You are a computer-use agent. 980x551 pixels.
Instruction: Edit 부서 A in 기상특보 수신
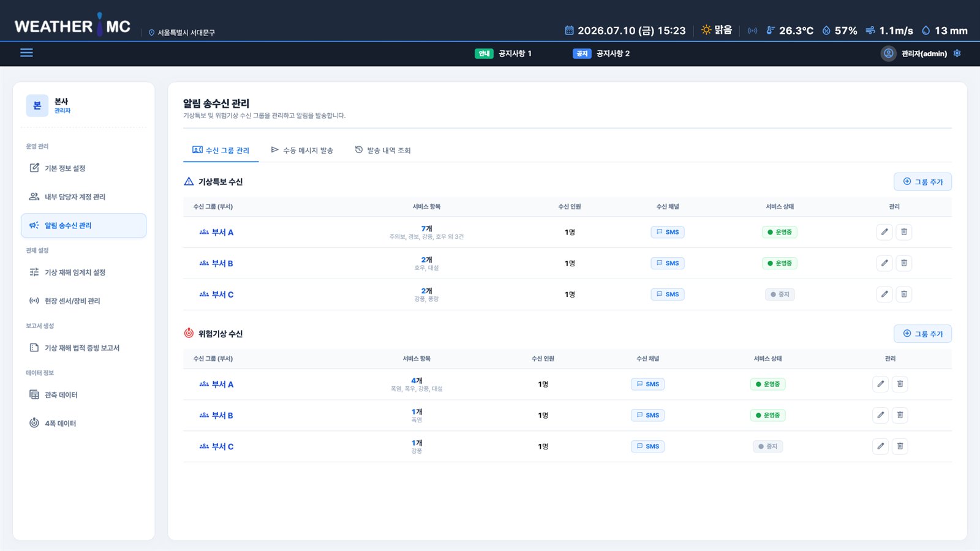[884, 232]
